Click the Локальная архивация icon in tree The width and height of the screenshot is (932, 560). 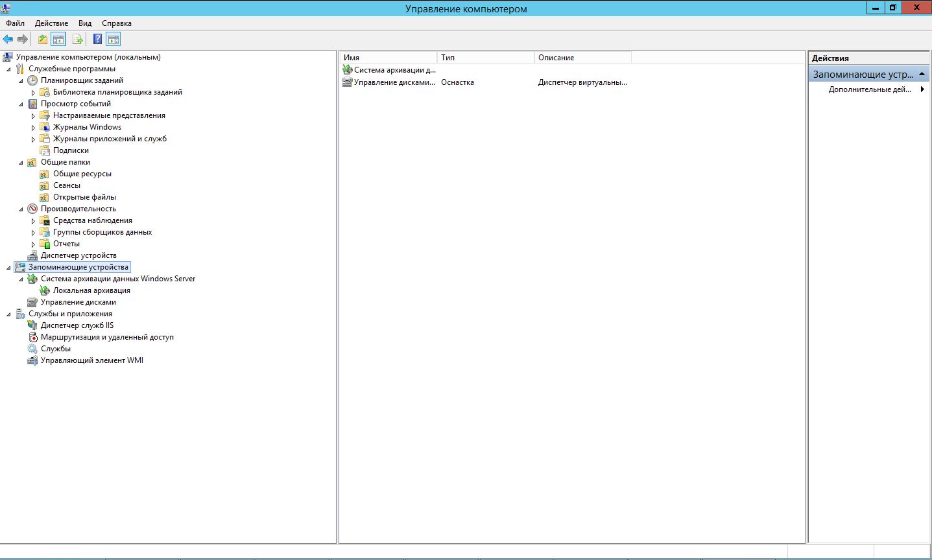click(x=45, y=290)
